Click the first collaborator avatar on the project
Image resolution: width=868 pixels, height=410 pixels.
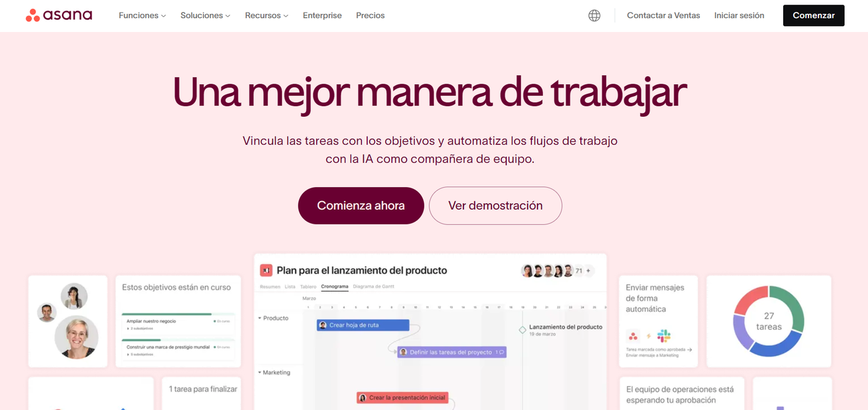(527, 270)
